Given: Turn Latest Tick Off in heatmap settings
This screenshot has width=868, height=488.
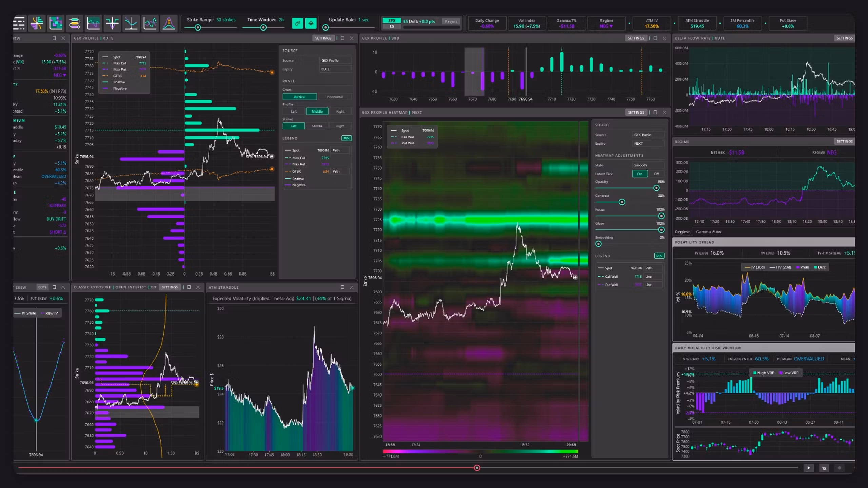Looking at the screenshot, I should [x=656, y=174].
